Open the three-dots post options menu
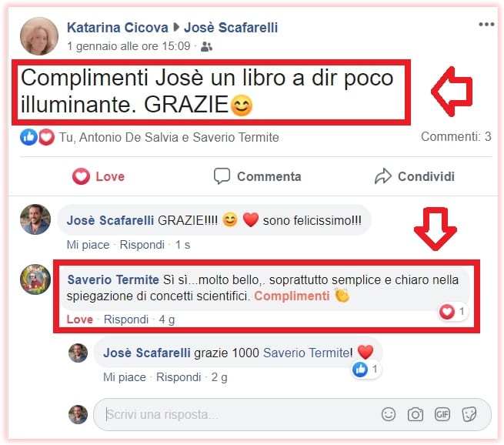The image size is (504, 445). coord(486,25)
